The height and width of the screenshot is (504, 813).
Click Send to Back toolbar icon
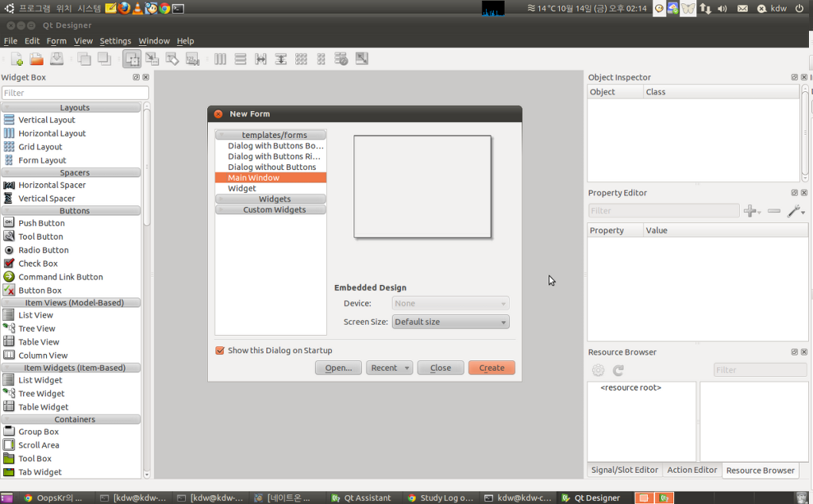tap(84, 59)
